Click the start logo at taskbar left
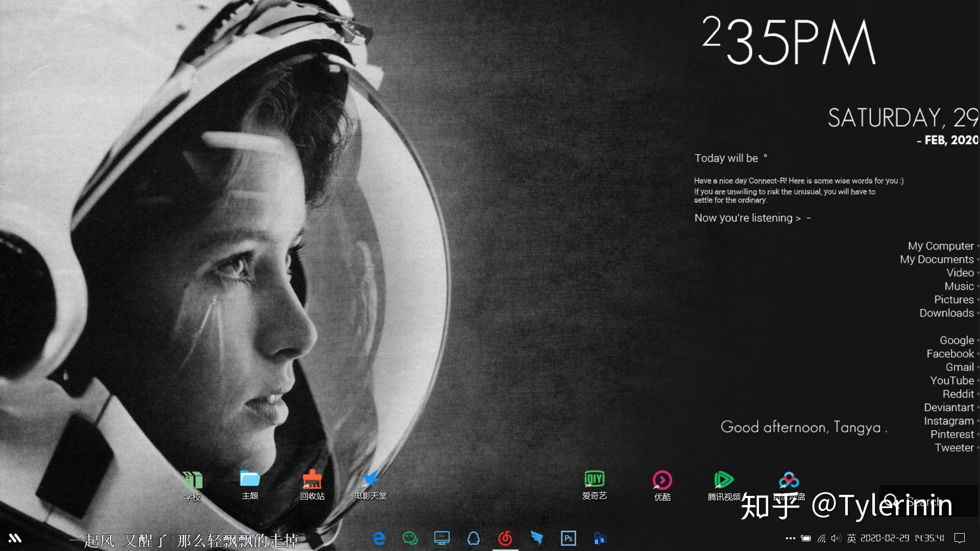 15,538
